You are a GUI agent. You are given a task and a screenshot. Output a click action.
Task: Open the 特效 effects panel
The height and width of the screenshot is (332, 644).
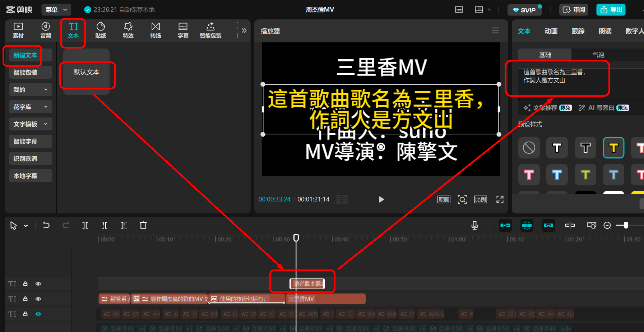(128, 30)
